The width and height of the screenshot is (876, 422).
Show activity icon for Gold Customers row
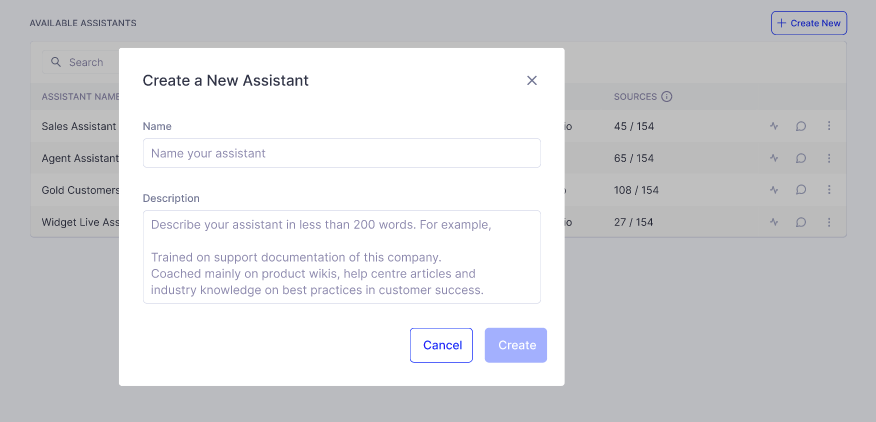773,190
